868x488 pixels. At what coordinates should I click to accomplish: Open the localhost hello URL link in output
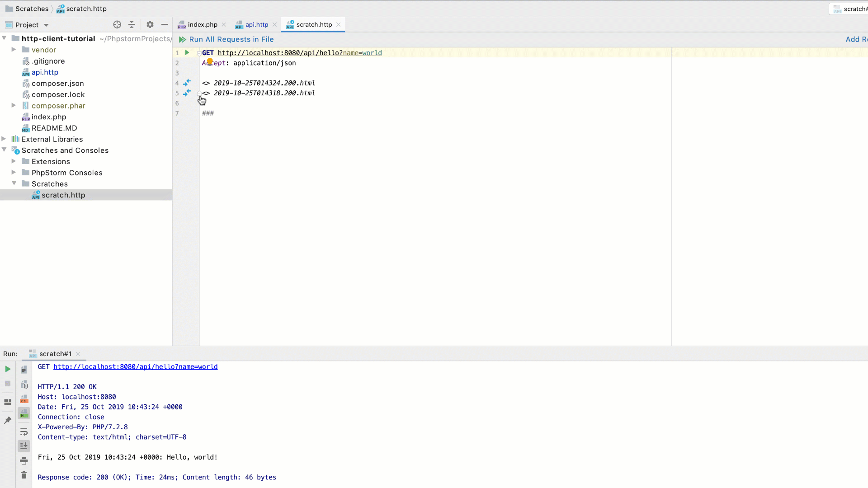135,366
